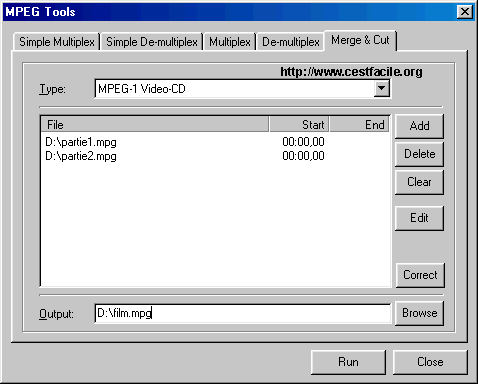Select the Merge & Cut tab
Image resolution: width=478 pixels, height=384 pixels.
(x=360, y=40)
